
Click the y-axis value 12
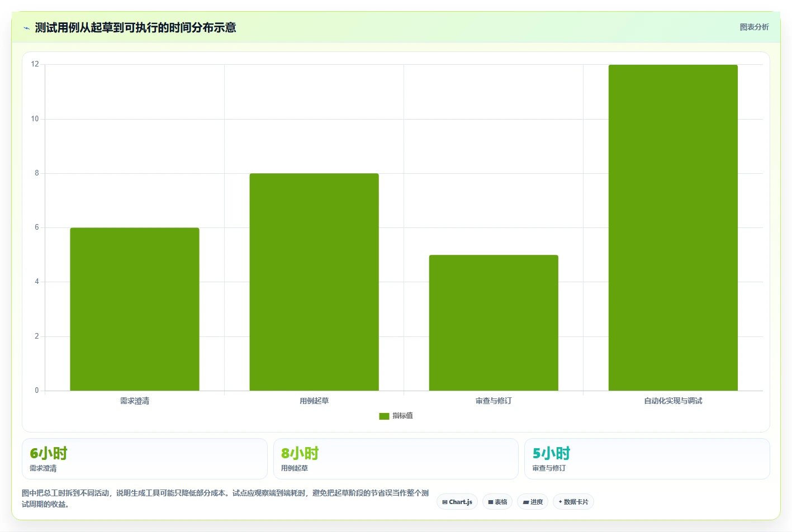pyautogui.click(x=35, y=64)
